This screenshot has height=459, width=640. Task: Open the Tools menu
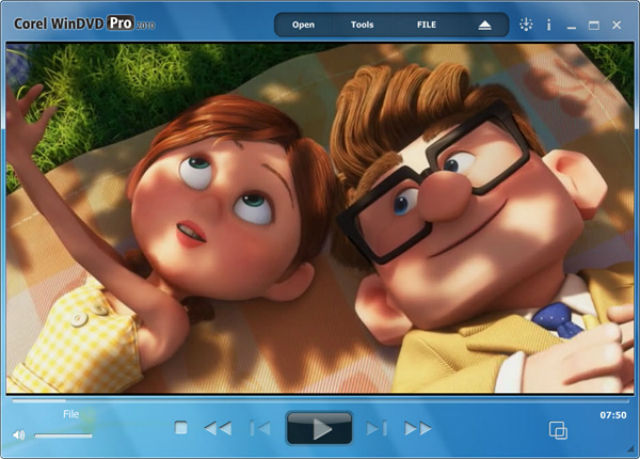(363, 24)
